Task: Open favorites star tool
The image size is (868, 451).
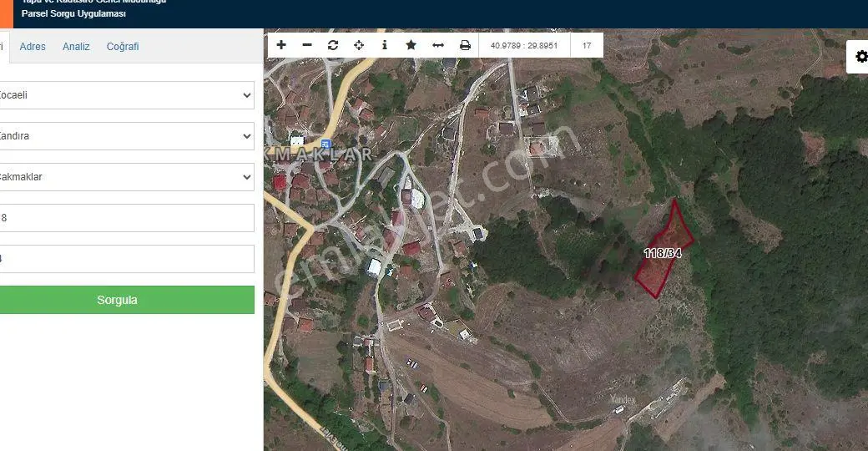Action: coord(411,45)
